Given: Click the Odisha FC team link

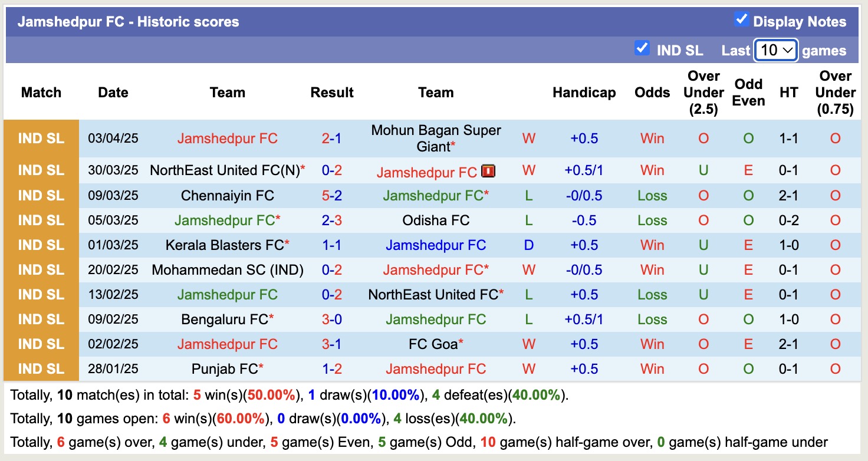Looking at the screenshot, I should point(436,220).
